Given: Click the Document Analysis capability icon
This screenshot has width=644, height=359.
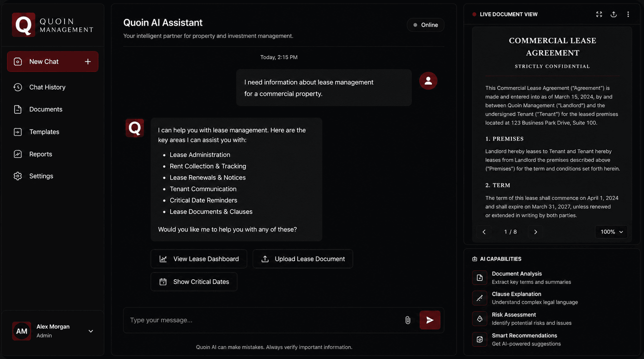Looking at the screenshot, I should coord(479,278).
